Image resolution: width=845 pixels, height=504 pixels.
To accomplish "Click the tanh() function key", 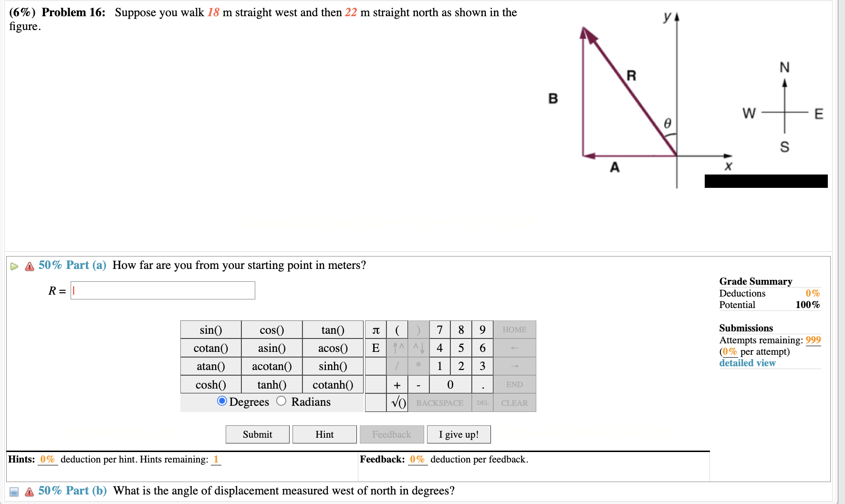I will pos(271,384).
